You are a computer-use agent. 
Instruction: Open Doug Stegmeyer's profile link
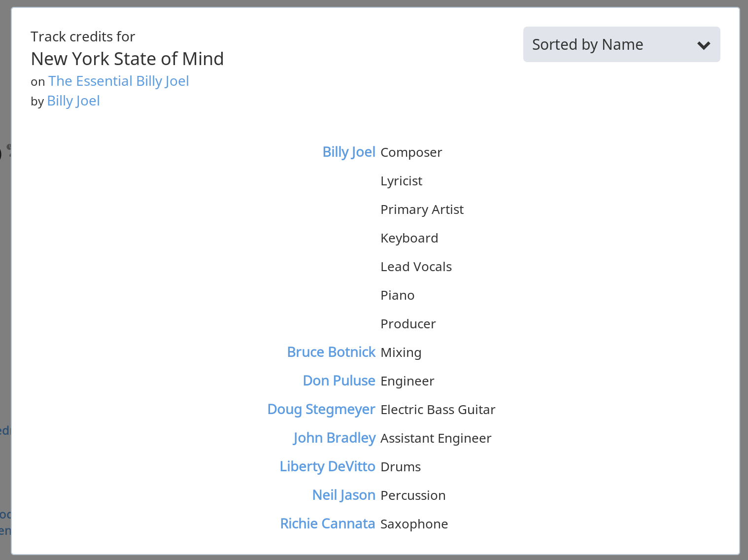(x=321, y=409)
